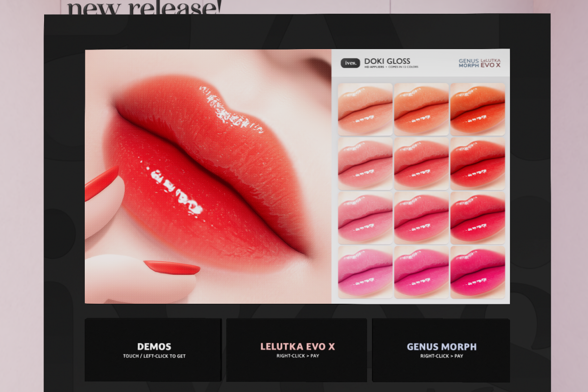The height and width of the screenshot is (392, 588).
Task: Select the red-coral swatch ending second row
Action: [477, 164]
